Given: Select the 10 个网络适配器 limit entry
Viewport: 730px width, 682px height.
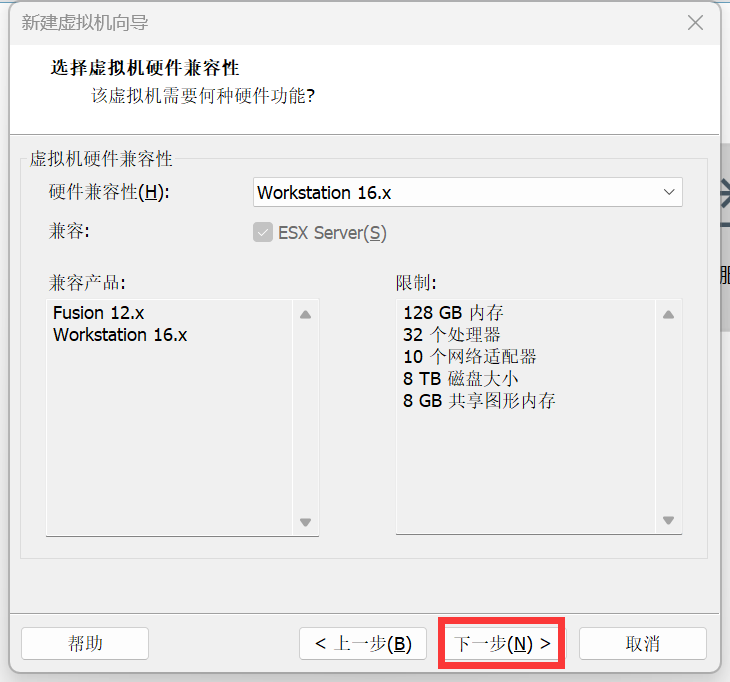Looking at the screenshot, I should [x=470, y=357].
